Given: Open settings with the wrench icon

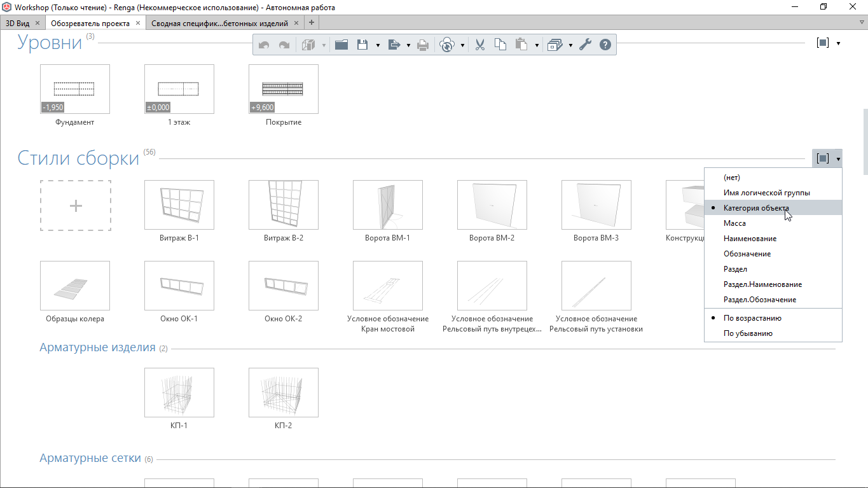Looking at the screenshot, I should [x=585, y=45].
